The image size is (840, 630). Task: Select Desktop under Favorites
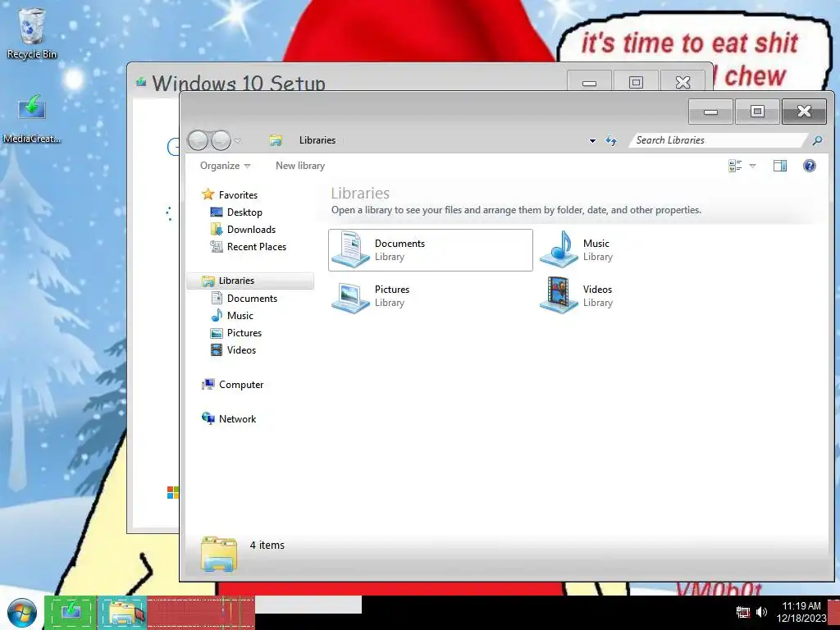click(x=244, y=212)
